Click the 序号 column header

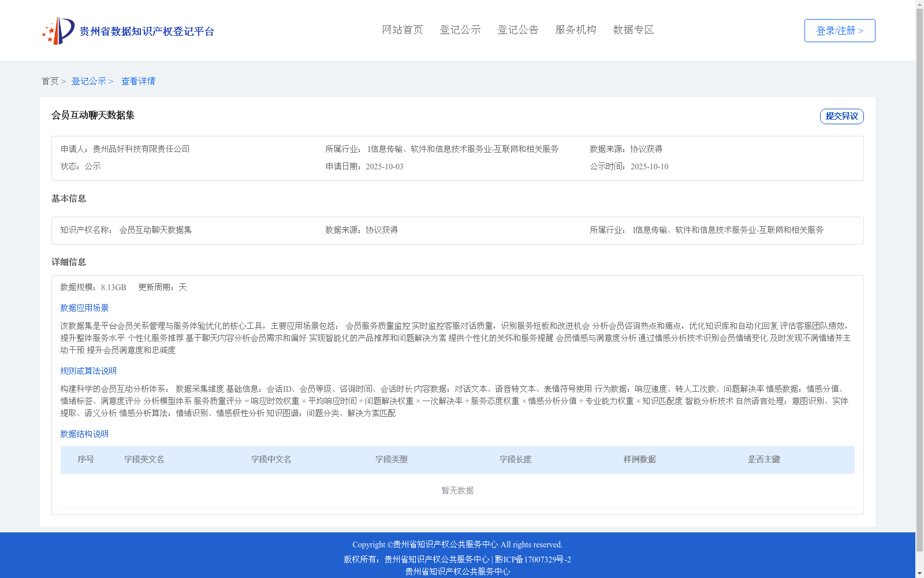tap(86, 460)
